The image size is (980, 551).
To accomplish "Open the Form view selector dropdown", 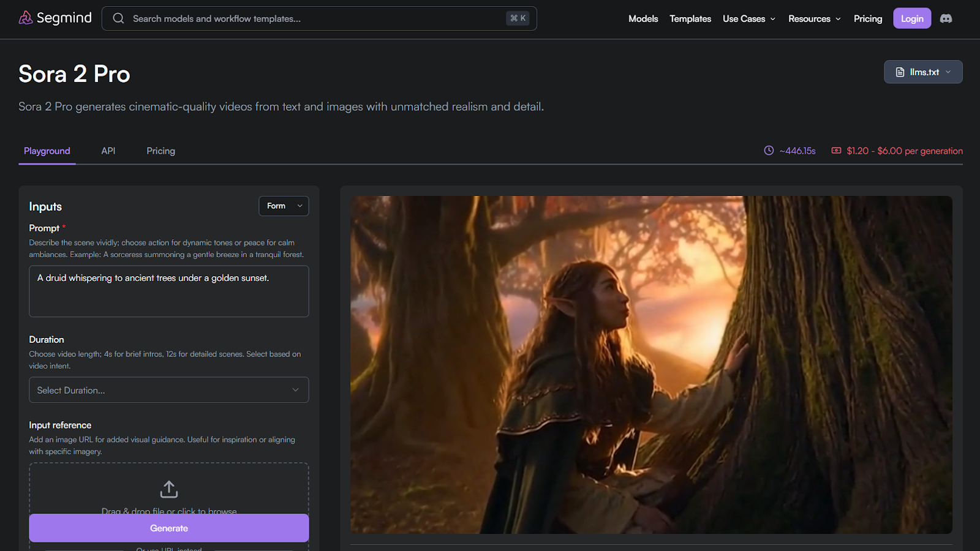I will (x=284, y=206).
